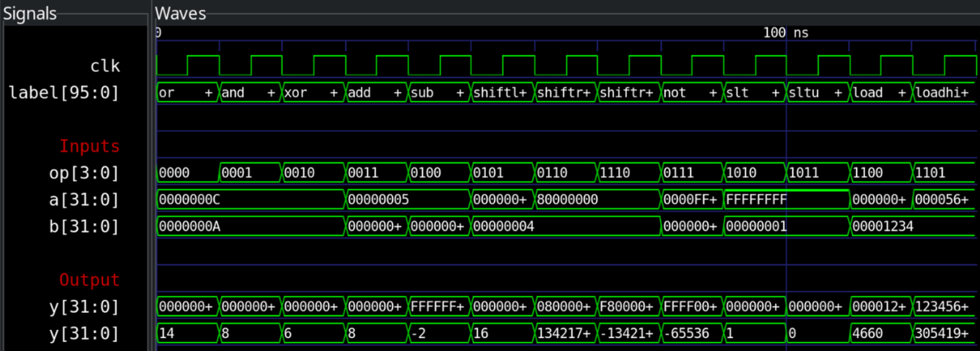
Task: Click the 'and' label waveform segment
Action: pos(250,93)
